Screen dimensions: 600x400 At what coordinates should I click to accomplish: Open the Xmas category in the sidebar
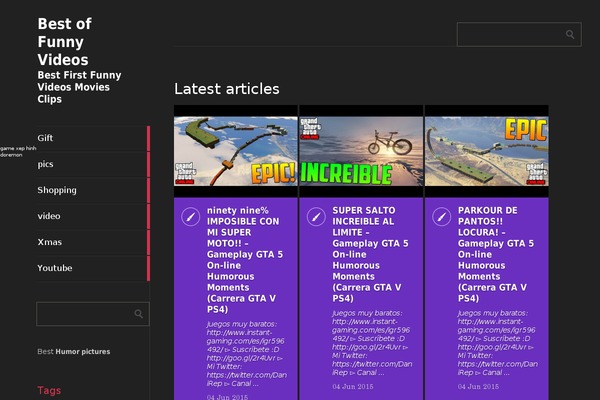click(x=93, y=242)
